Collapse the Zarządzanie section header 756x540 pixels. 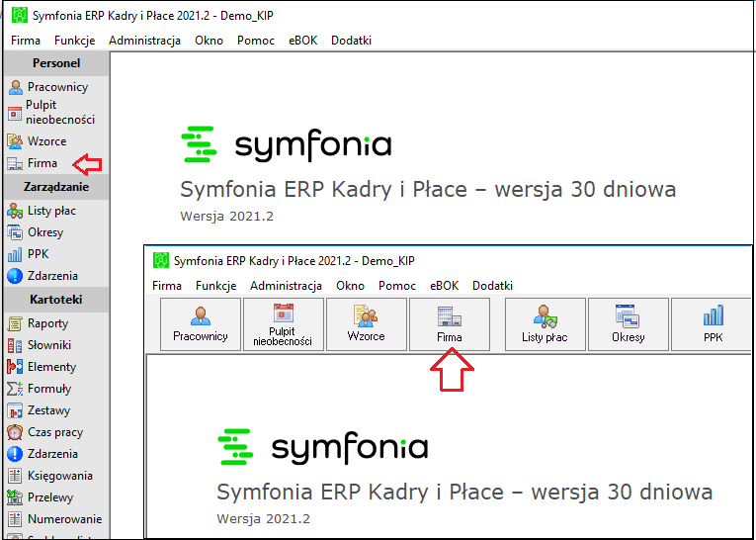[56, 187]
